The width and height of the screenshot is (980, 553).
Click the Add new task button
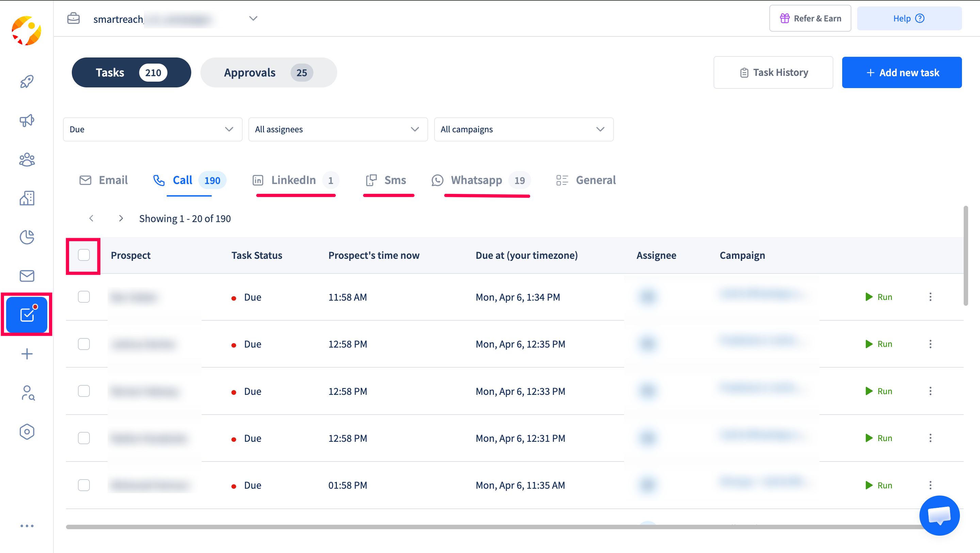(901, 73)
